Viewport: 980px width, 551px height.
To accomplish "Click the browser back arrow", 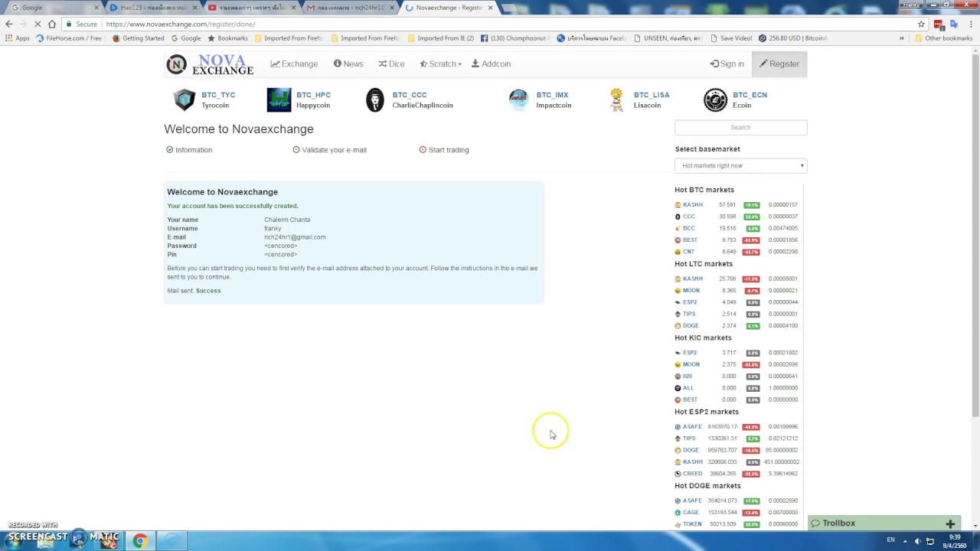I will click(x=9, y=24).
